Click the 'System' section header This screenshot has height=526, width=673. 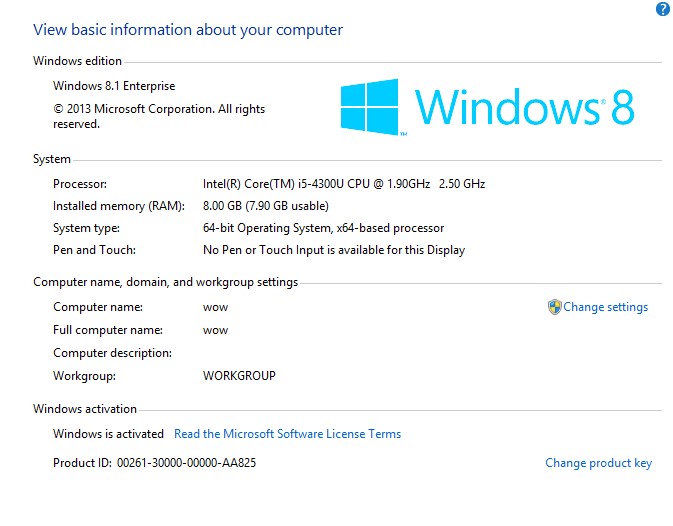point(52,159)
